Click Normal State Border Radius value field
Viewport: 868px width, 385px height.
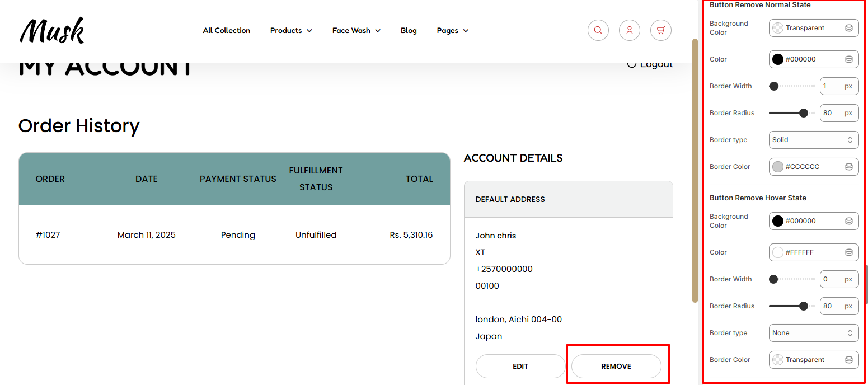coord(839,113)
